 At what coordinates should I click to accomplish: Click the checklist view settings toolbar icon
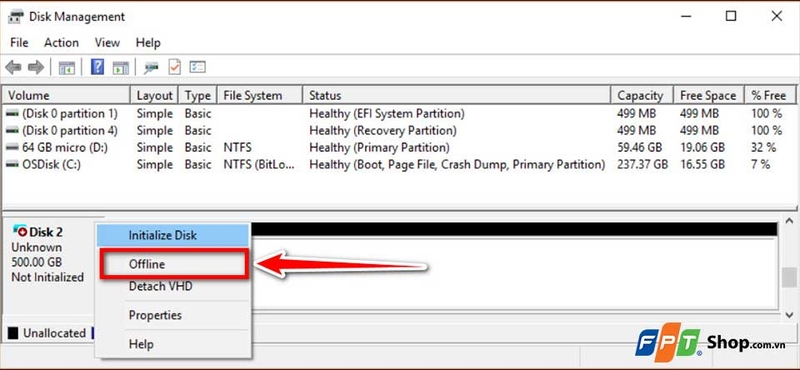[x=197, y=67]
